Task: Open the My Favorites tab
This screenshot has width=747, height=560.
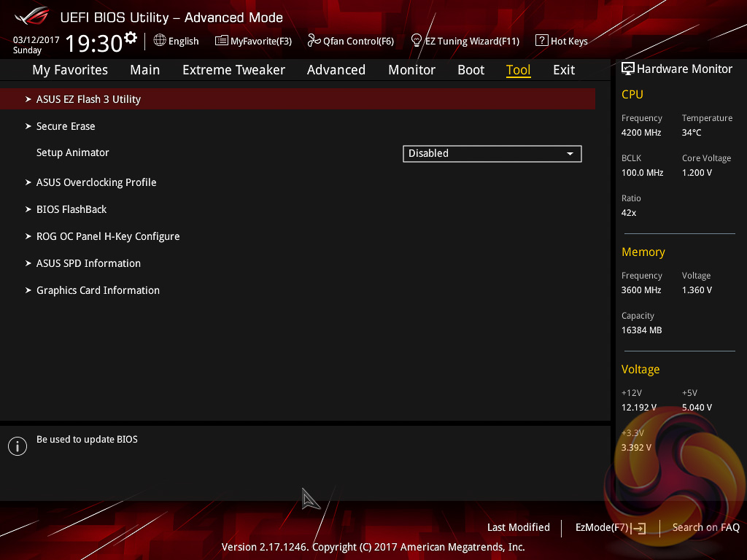Action: (70, 70)
